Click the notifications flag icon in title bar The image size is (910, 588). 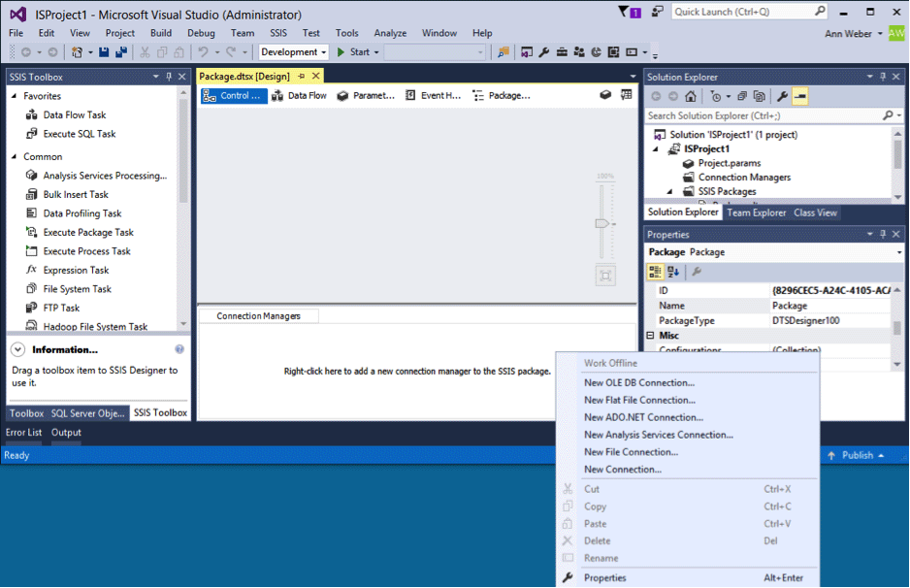click(630, 12)
